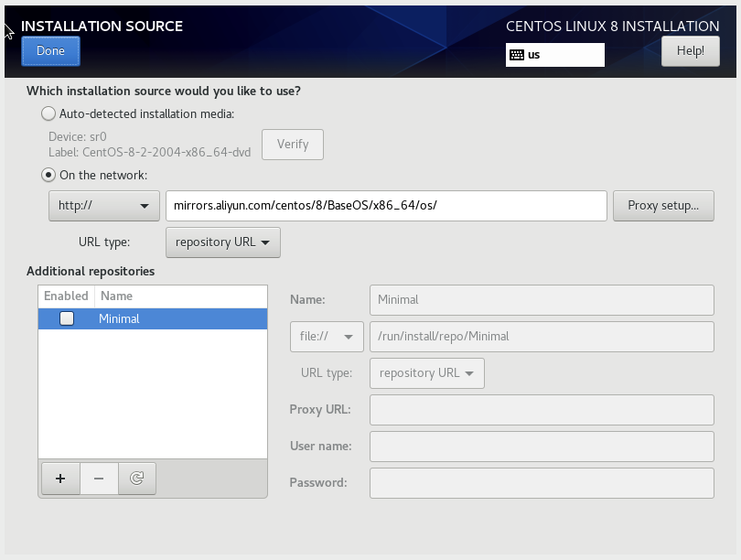The width and height of the screenshot is (741, 560).
Task: Open the file:// protocol dropdown
Action: pyautogui.click(x=327, y=337)
